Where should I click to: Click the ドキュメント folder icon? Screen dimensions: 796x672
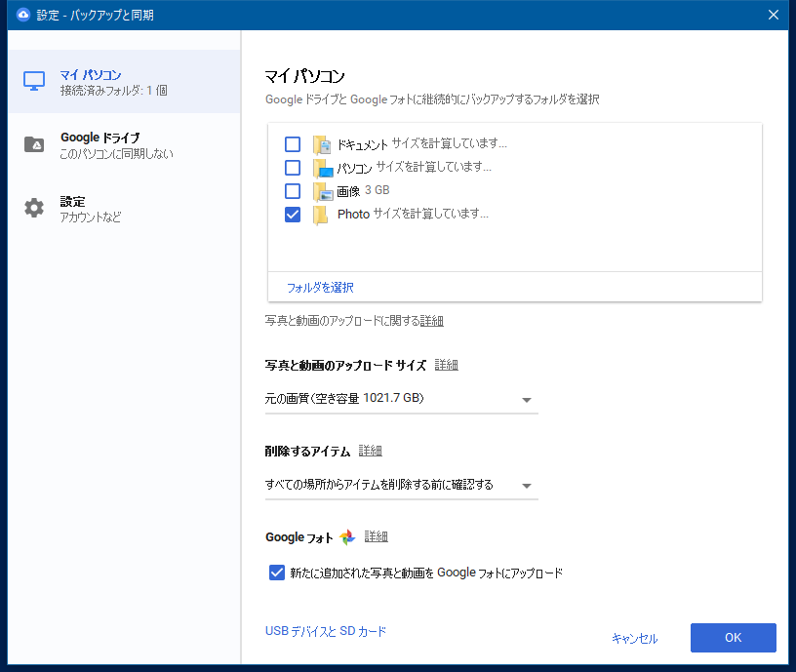coord(322,144)
